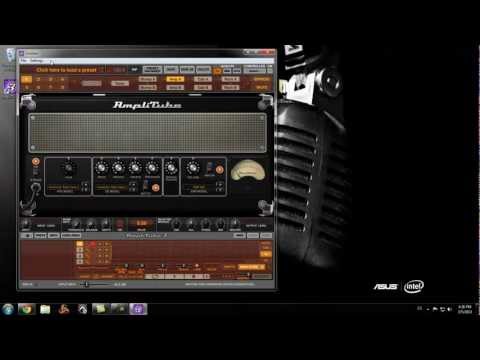Open the power amp model name dropdown
The width and height of the screenshot is (480, 360).
[x=199, y=188]
